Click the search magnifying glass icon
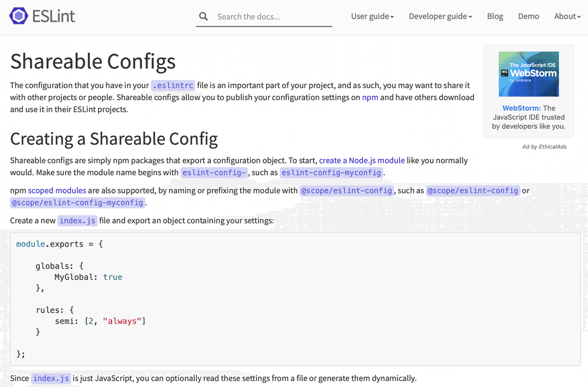Image resolution: width=588 pixels, height=387 pixels. pos(203,16)
